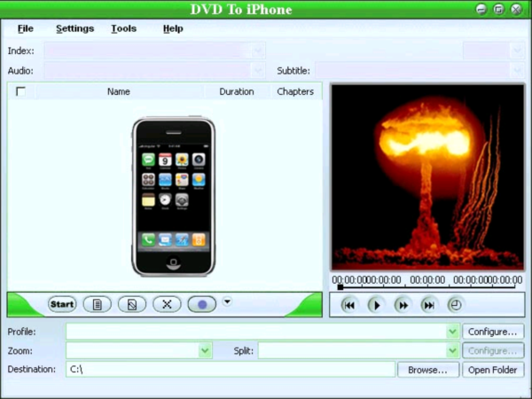Click the clock icon in player controls
The width and height of the screenshot is (532, 399).
tap(455, 304)
